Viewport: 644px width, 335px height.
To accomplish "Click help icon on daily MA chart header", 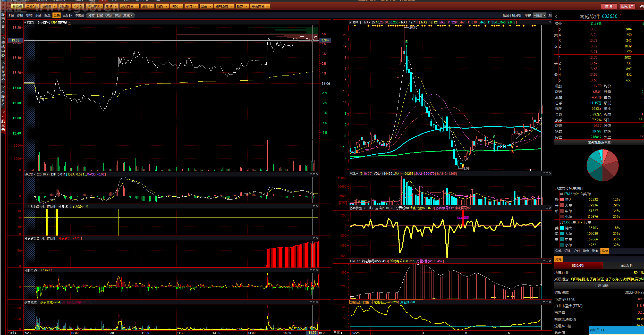I will tap(550, 22).
